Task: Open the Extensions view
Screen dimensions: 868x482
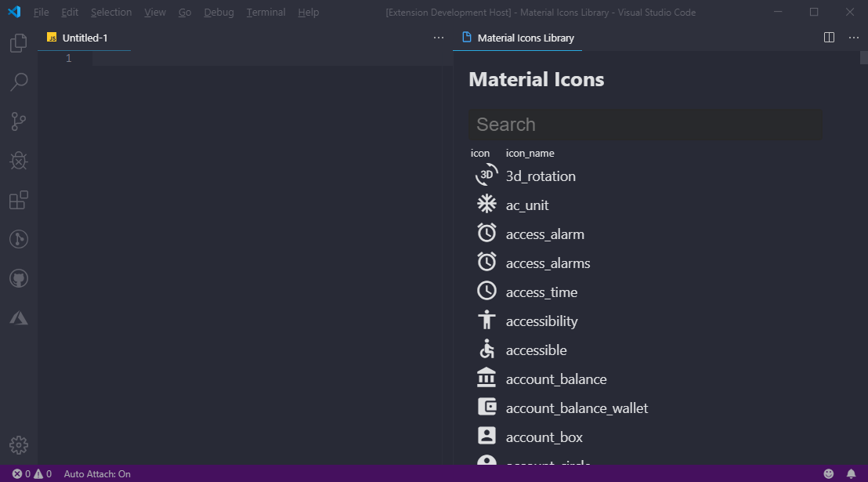Action: (x=19, y=200)
